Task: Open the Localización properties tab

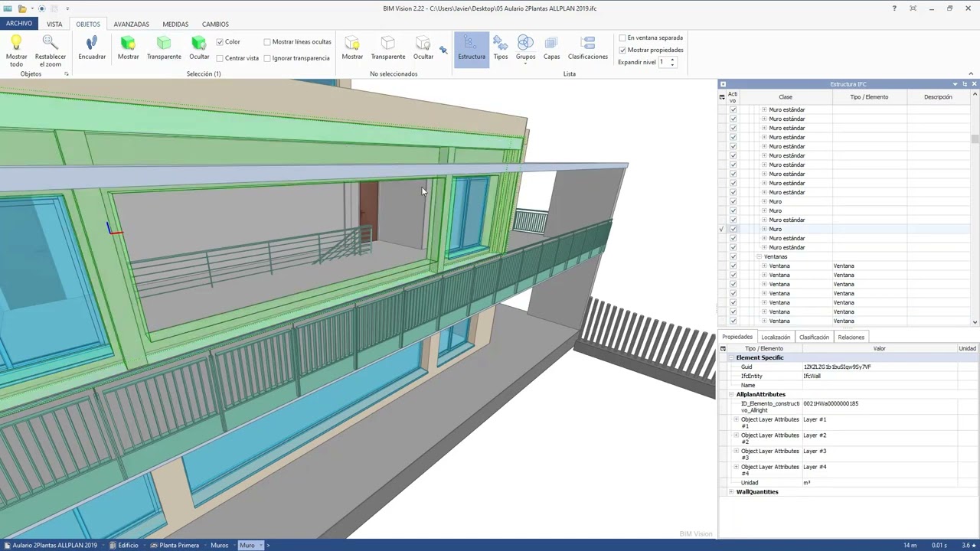Action: pyautogui.click(x=776, y=337)
